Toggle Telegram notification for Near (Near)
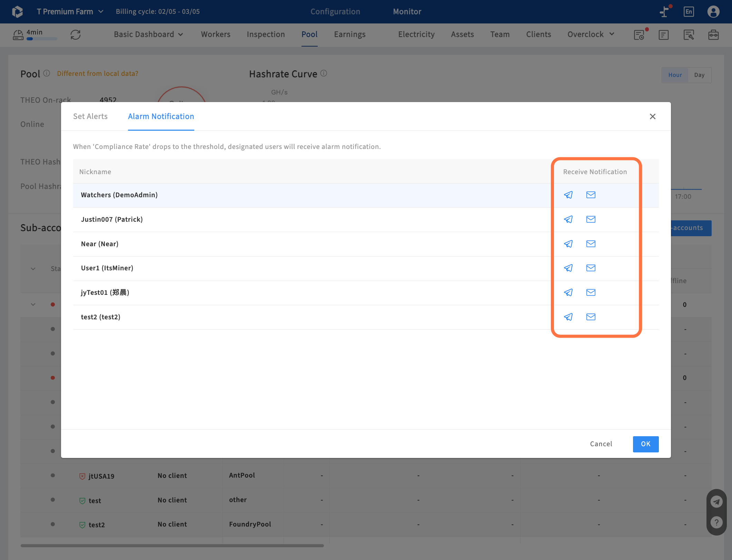 tap(568, 244)
